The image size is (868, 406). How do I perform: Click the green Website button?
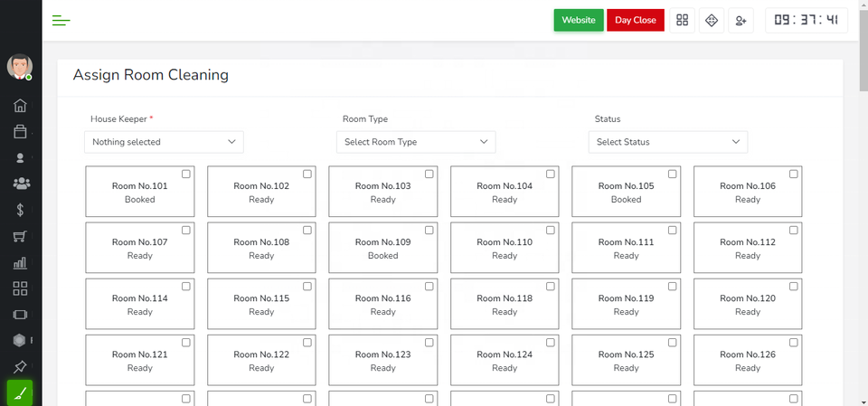pyautogui.click(x=579, y=21)
